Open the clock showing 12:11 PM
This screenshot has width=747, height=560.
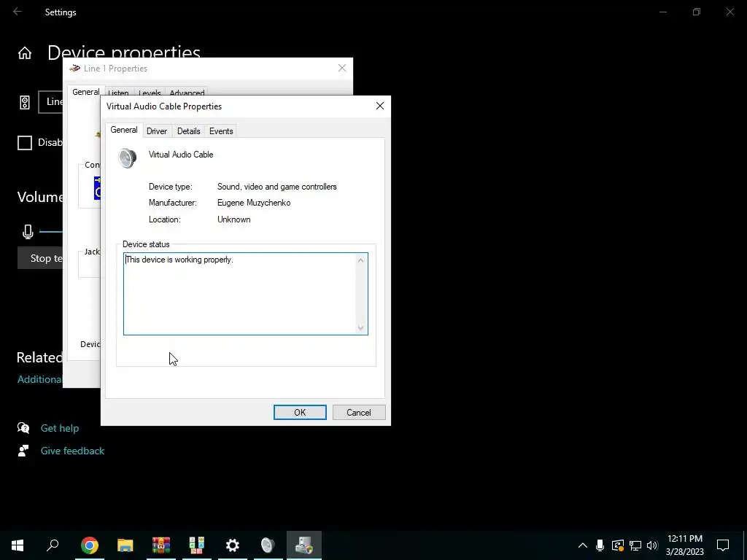tap(684, 545)
